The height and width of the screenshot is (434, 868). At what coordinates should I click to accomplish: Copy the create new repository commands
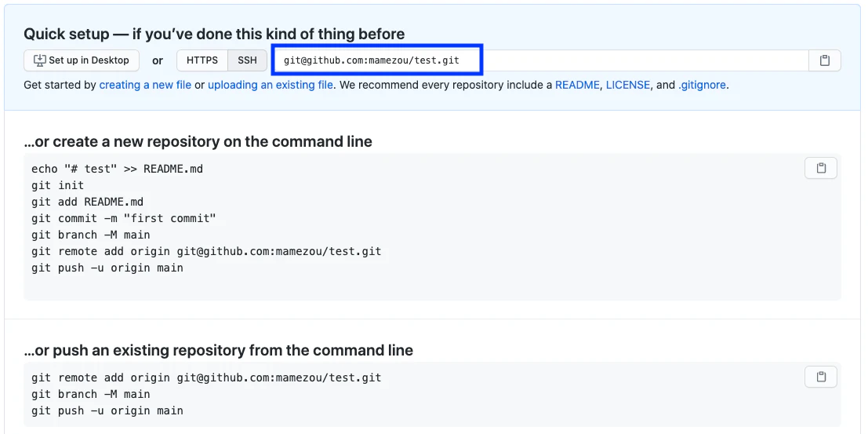821,168
